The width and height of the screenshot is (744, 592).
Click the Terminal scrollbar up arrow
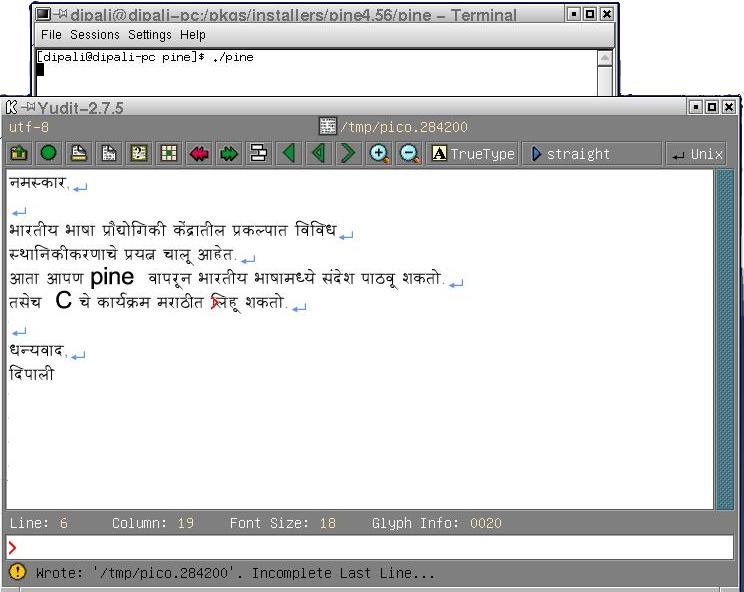click(x=604, y=58)
